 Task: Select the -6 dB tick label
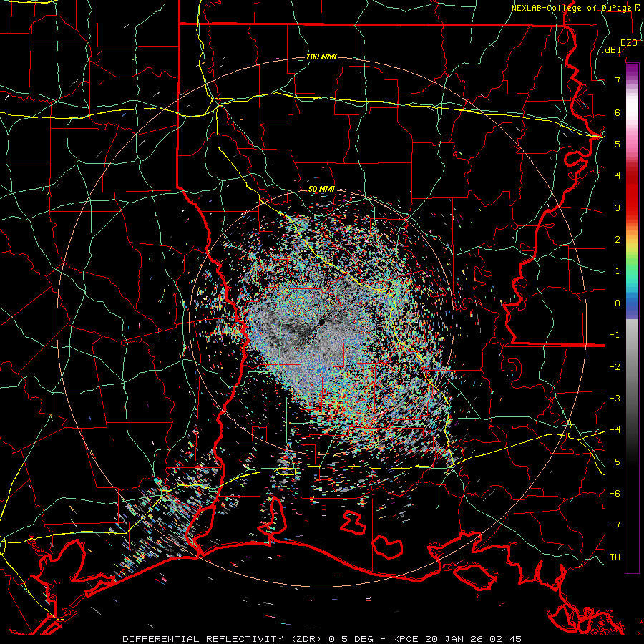(615, 494)
